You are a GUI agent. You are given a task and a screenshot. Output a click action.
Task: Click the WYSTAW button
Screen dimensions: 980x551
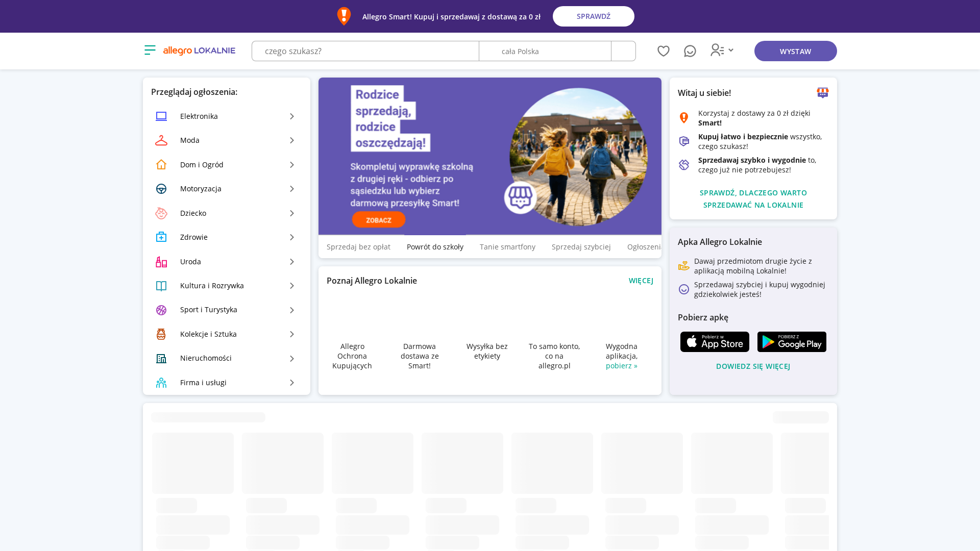796,51
